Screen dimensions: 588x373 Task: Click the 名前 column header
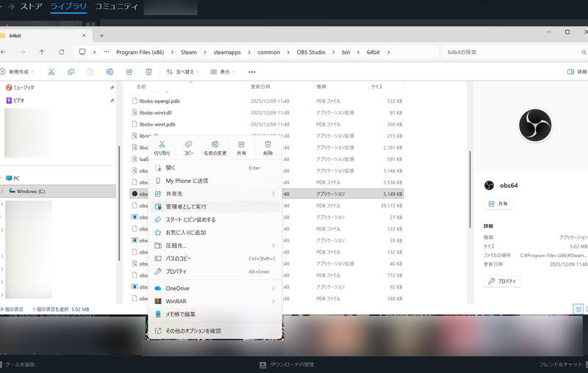(141, 87)
